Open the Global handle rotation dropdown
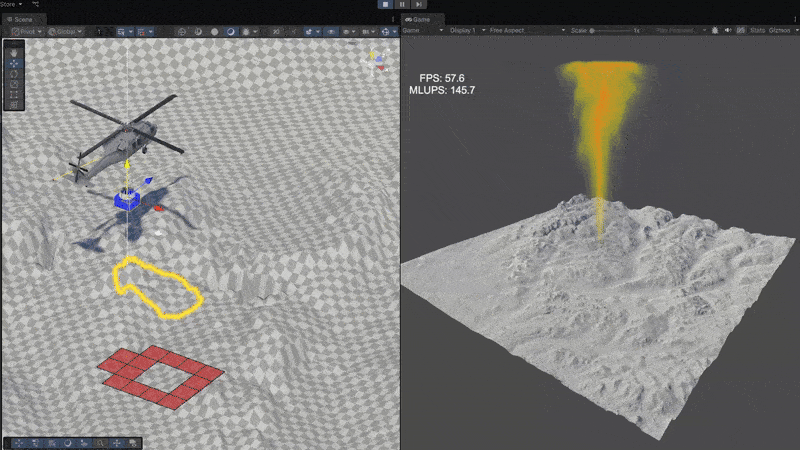Viewport: 800px width, 450px height. (x=65, y=32)
